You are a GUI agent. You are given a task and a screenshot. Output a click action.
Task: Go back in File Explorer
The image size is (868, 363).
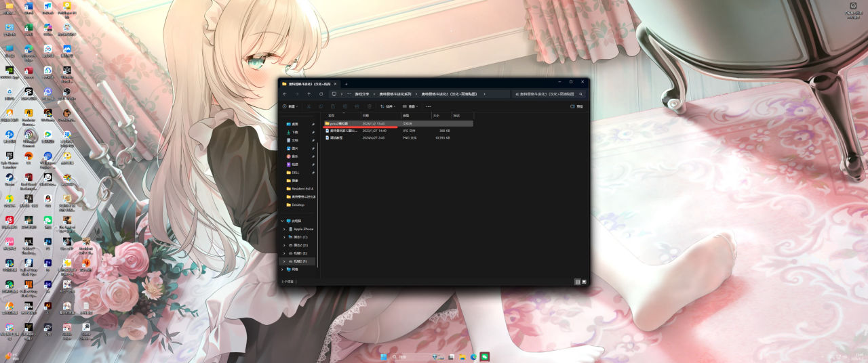(x=285, y=94)
